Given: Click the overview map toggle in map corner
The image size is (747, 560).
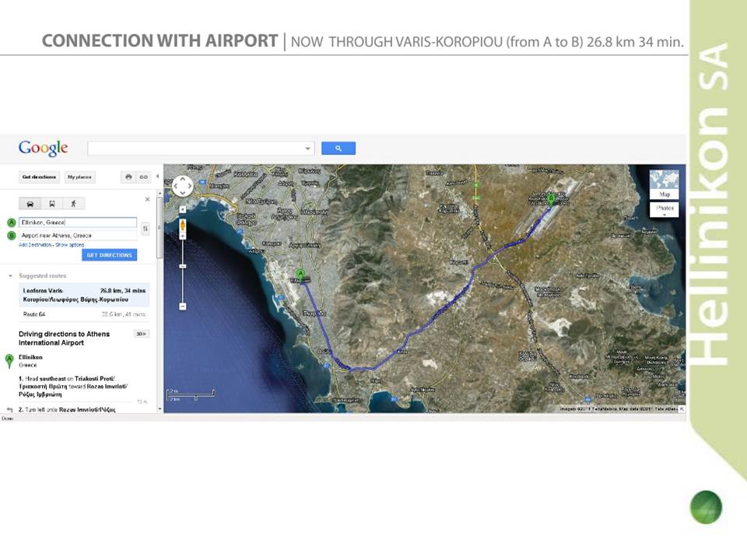Looking at the screenshot, I should 682,409.
